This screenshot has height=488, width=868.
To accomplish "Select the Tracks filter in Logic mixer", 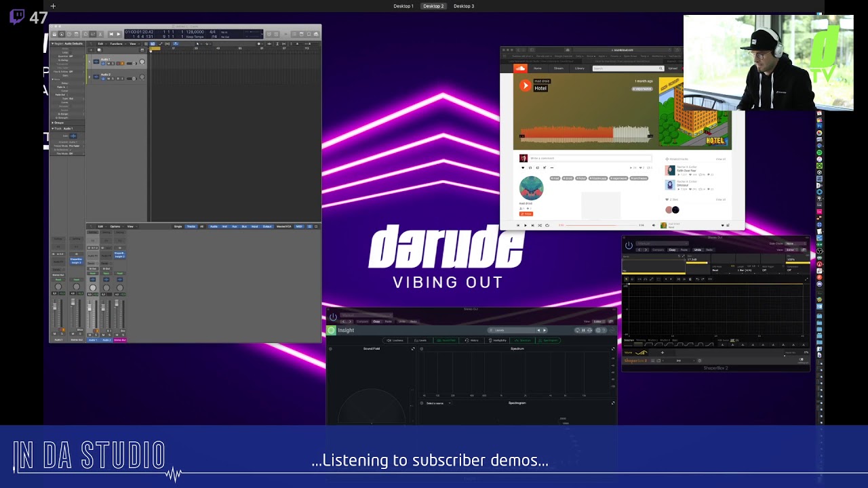I will [191, 226].
